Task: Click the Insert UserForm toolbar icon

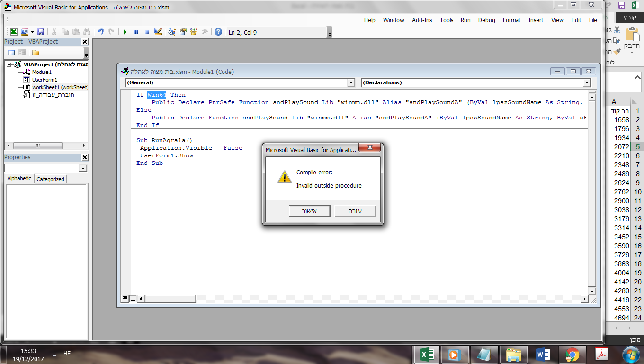Action: [x=25, y=32]
